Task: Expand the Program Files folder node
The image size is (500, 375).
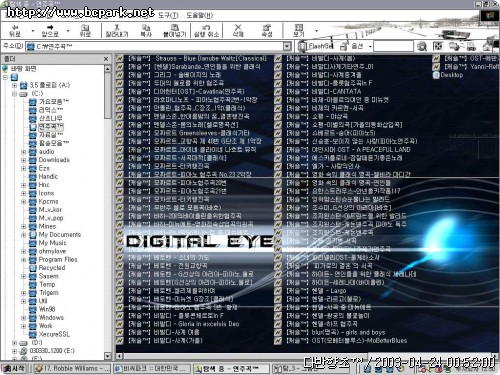Action: pos(23,260)
